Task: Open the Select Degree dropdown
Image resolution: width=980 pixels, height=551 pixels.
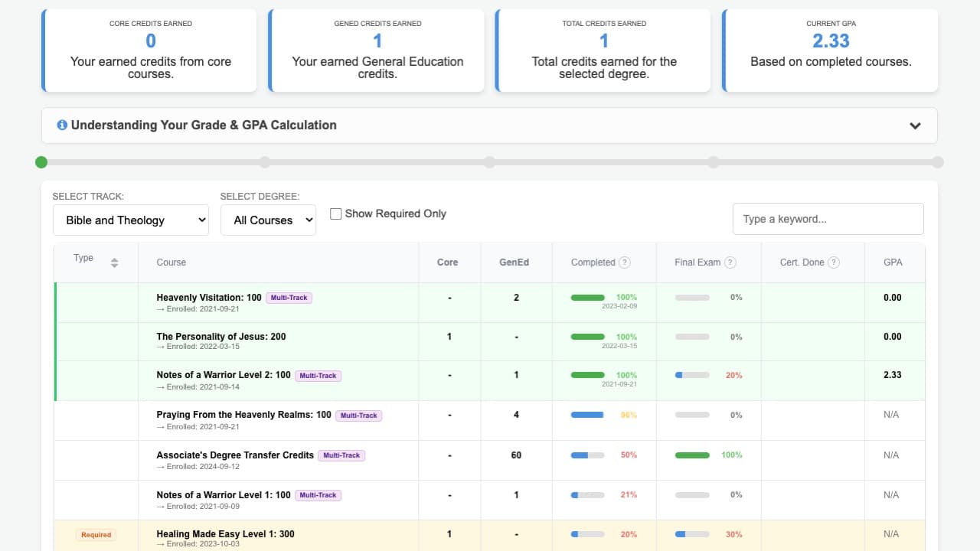Action: (x=268, y=220)
